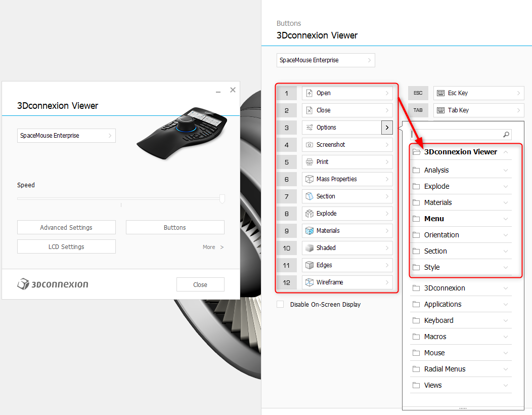Image resolution: width=532 pixels, height=415 pixels.
Task: Click the Keyboard folder icon
Action: tap(416, 320)
